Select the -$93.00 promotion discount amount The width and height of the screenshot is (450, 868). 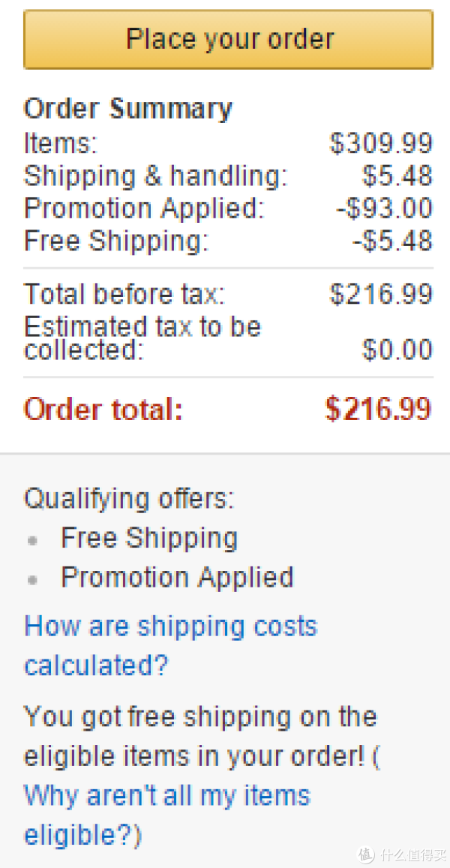(384, 209)
